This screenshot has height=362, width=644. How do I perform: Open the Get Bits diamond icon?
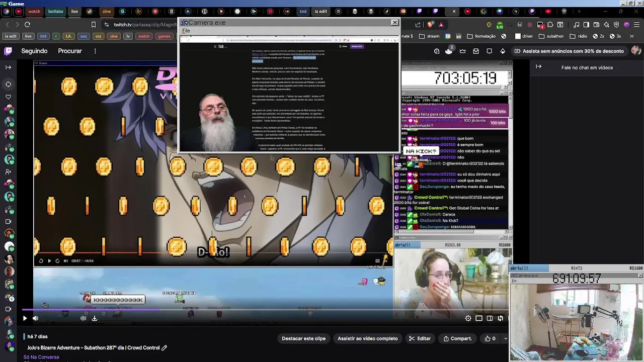click(502, 51)
